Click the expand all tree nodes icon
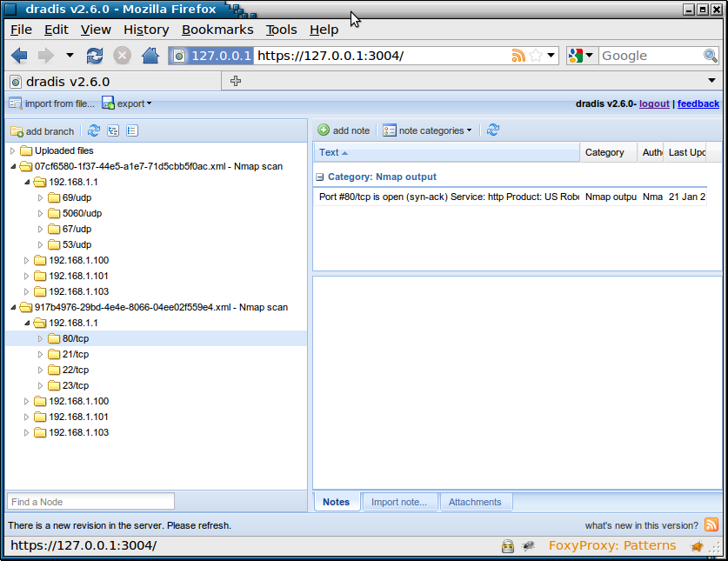728x561 pixels. [x=113, y=131]
